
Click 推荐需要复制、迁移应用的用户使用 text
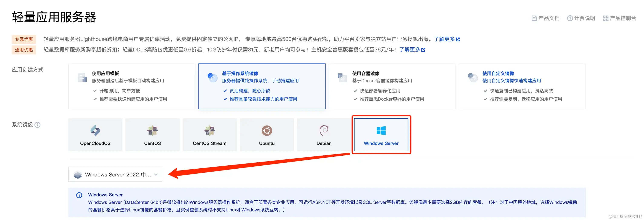pyautogui.click(x=526, y=99)
